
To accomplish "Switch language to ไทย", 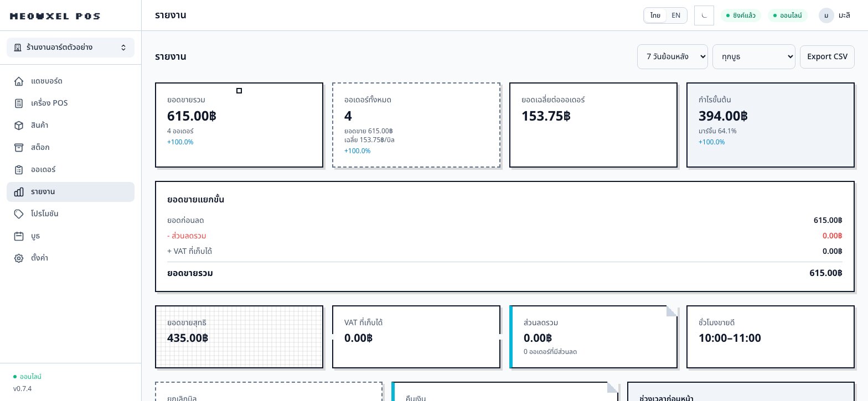I will [x=655, y=15].
